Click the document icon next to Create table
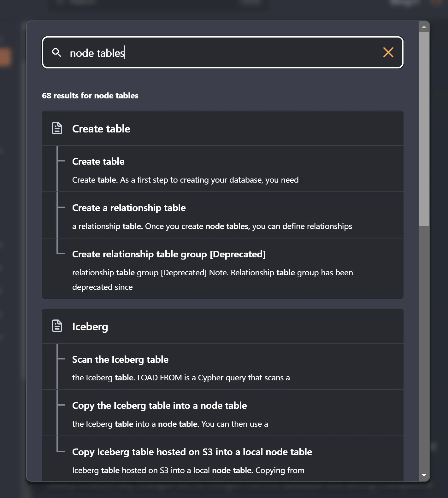The image size is (448, 498). (x=57, y=128)
